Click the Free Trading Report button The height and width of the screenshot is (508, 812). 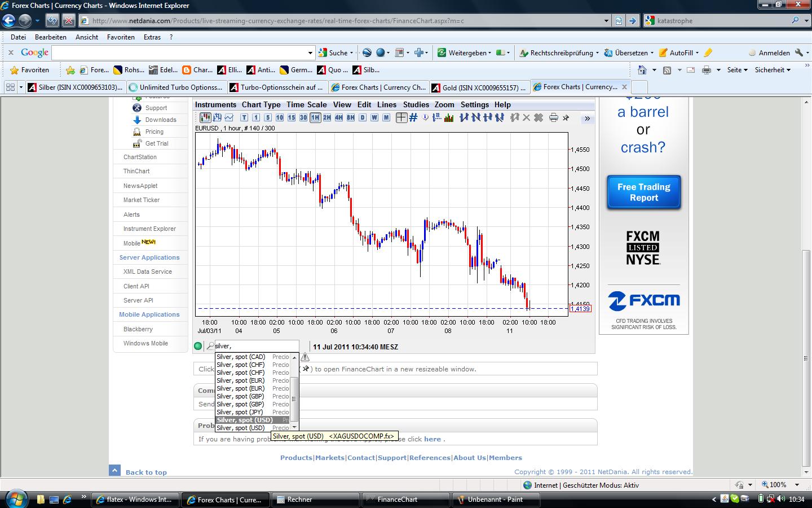(643, 192)
